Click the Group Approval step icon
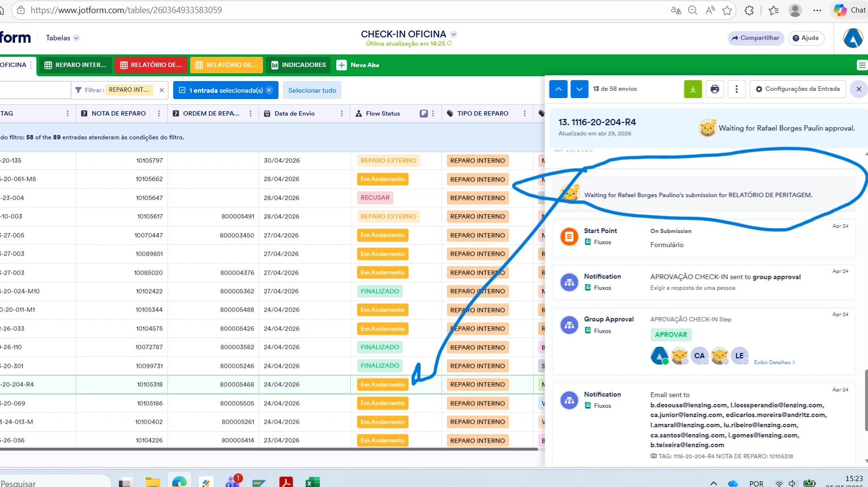The image size is (868, 487). coord(569,325)
